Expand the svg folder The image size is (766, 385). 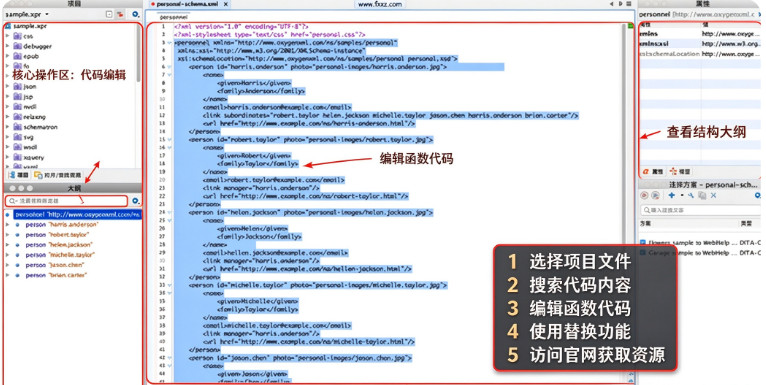(7, 137)
